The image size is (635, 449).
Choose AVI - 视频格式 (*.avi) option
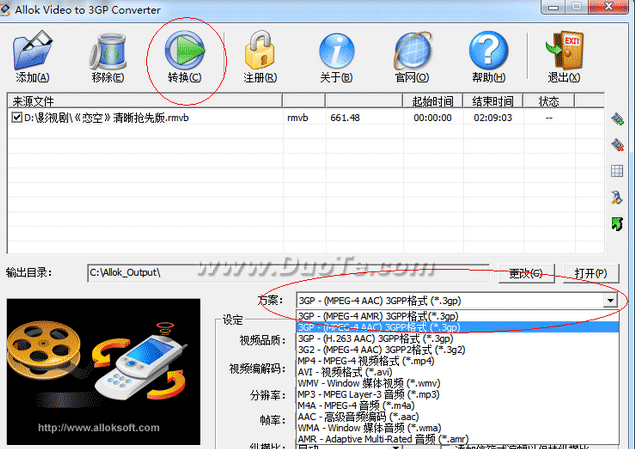click(x=458, y=372)
